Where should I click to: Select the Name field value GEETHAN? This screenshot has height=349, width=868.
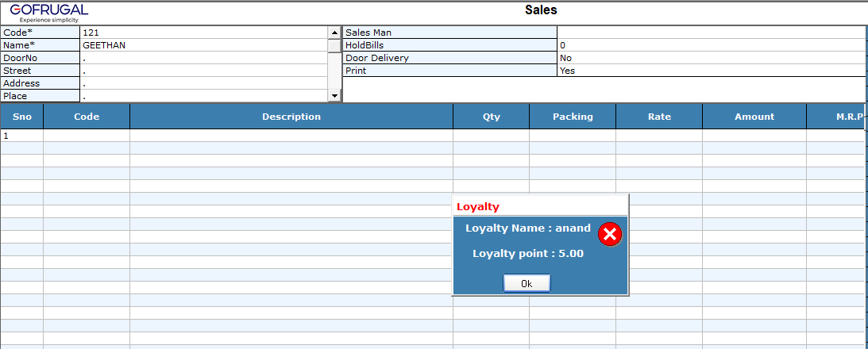204,45
